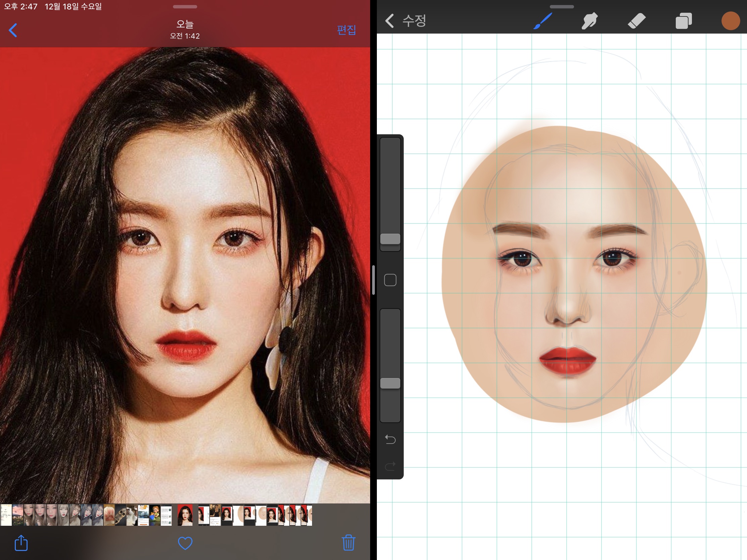Open the Layers panel

(x=684, y=21)
